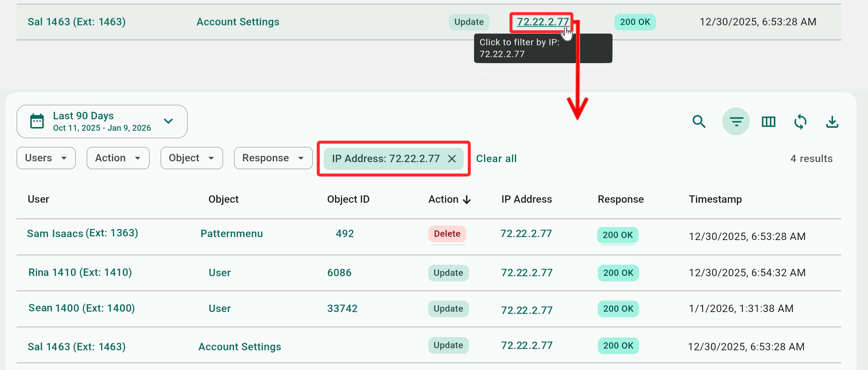
Task: Click the 200 OK badge in Rina 1410 row
Action: (x=618, y=273)
